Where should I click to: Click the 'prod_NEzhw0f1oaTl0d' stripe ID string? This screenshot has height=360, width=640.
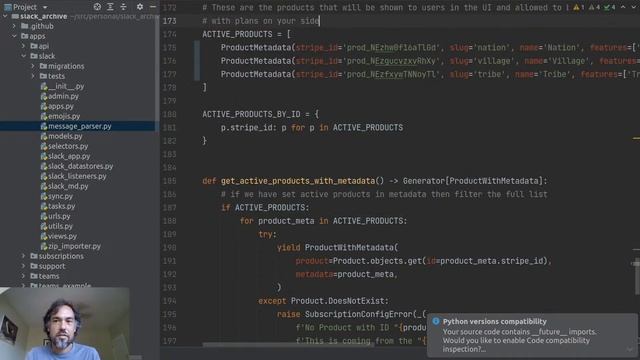tap(393, 48)
